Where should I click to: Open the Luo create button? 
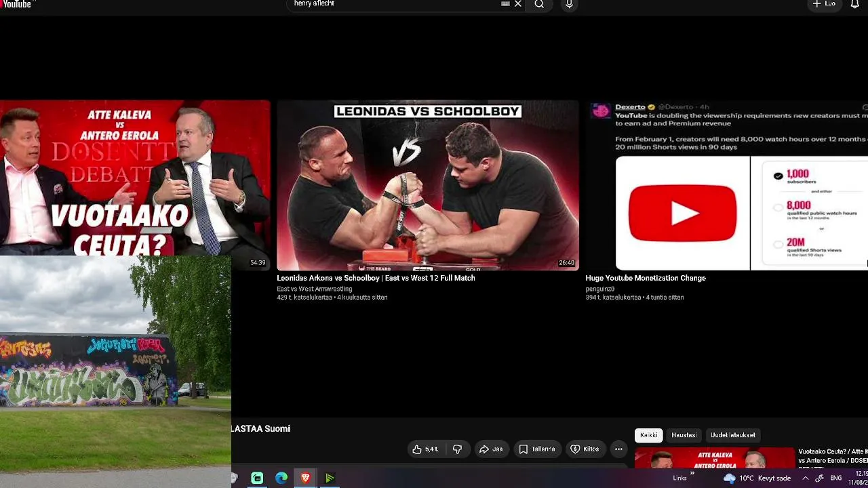click(824, 4)
